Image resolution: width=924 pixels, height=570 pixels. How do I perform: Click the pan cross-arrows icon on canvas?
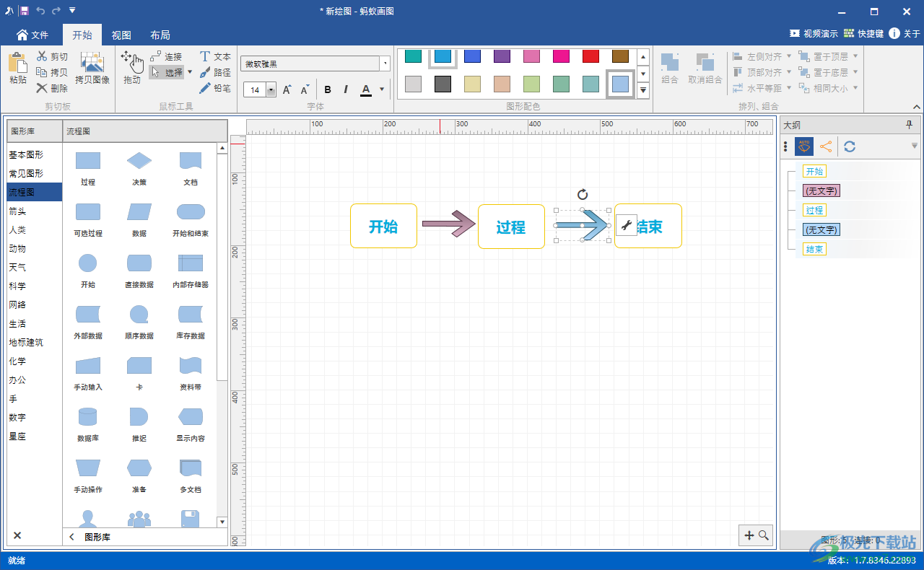[749, 535]
